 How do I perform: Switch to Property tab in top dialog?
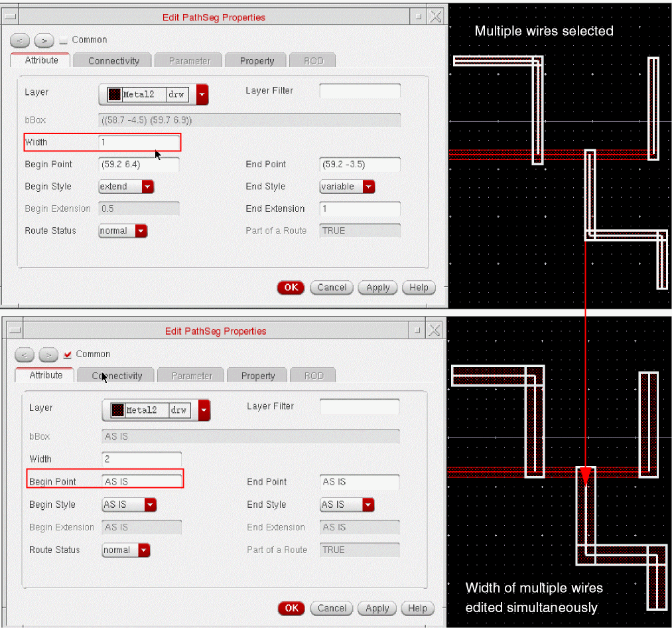click(x=257, y=61)
